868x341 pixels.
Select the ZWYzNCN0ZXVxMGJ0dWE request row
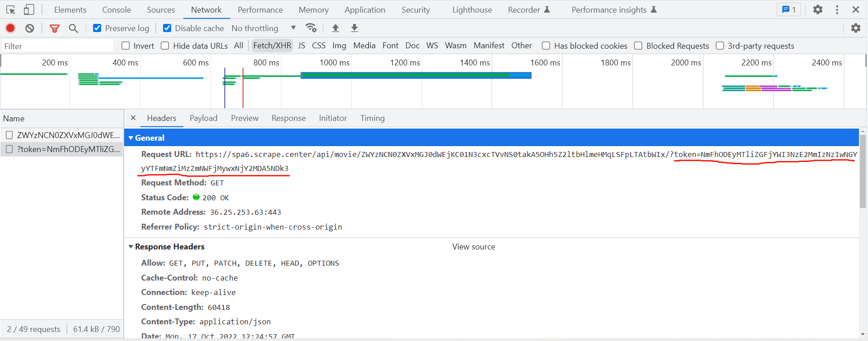tap(62, 135)
